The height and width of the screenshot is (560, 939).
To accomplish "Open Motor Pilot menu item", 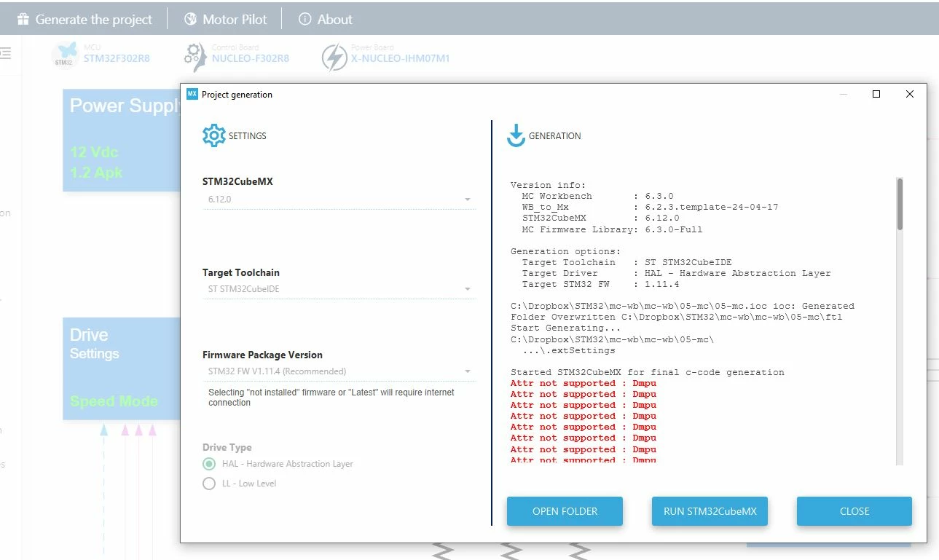I will coord(225,19).
